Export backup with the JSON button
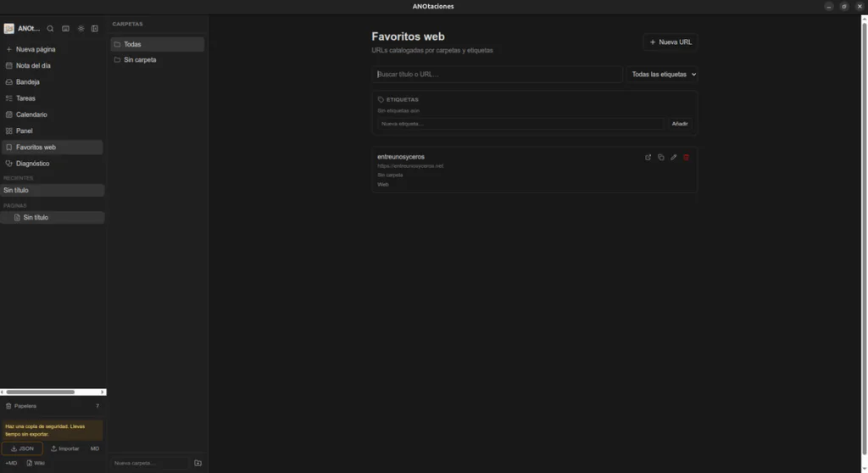The width and height of the screenshot is (868, 473). pyautogui.click(x=22, y=448)
